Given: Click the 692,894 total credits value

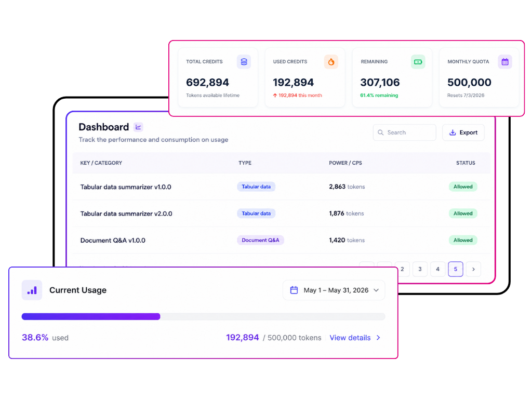Looking at the screenshot, I should click(207, 83).
